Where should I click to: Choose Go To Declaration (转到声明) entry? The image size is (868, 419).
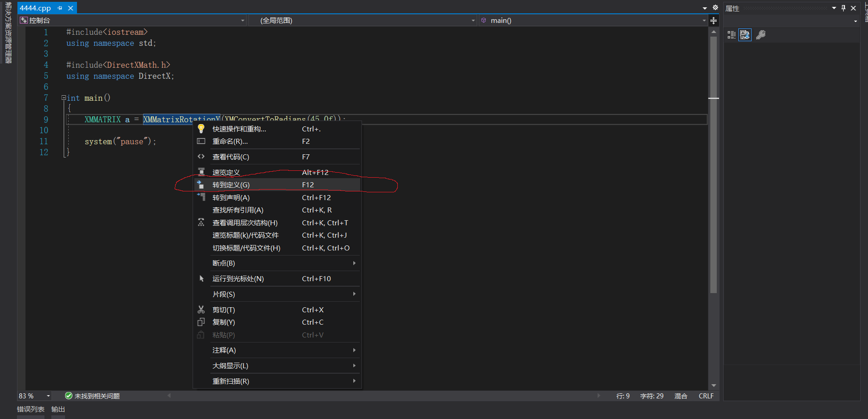[277, 198]
